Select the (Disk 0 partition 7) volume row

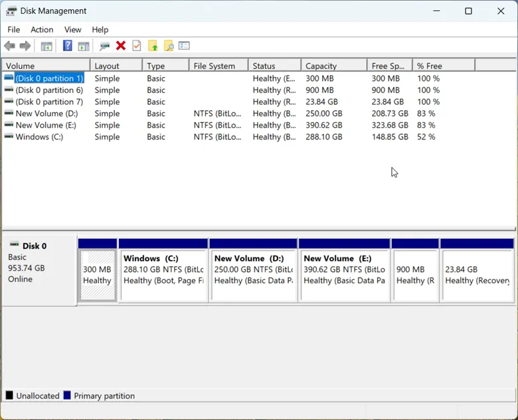[49, 102]
